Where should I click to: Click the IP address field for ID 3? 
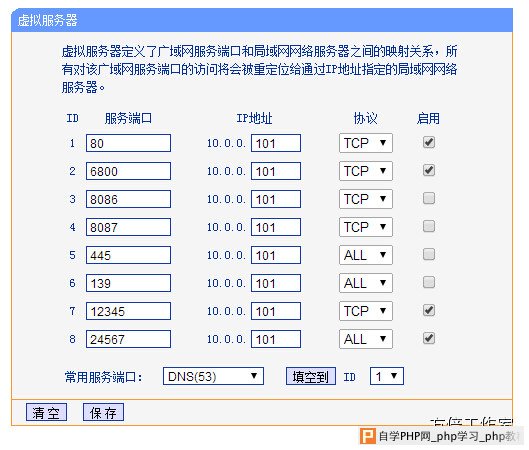[276, 199]
